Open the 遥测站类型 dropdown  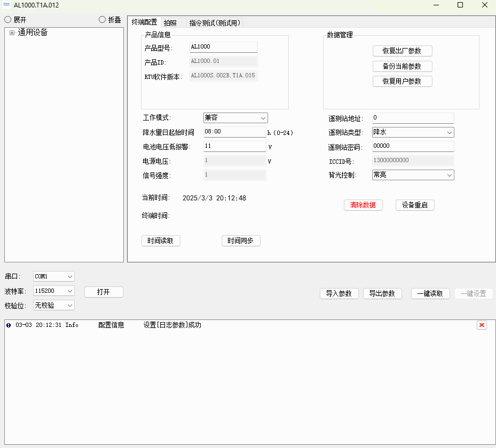click(x=413, y=132)
